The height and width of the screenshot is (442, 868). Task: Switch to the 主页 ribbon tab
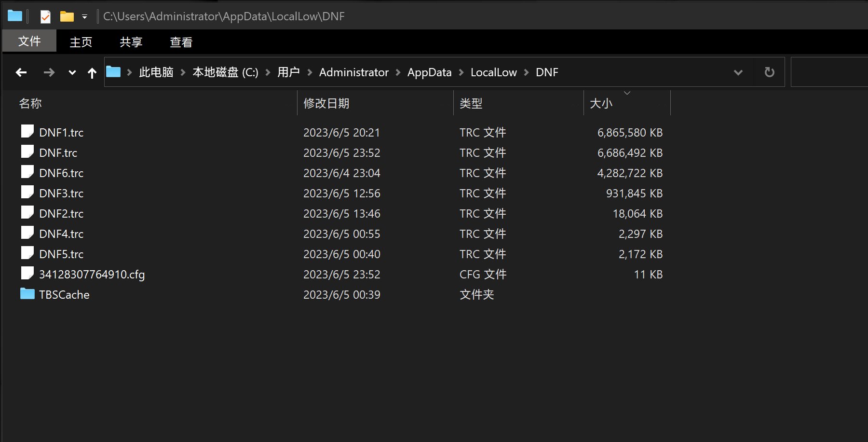tap(81, 42)
